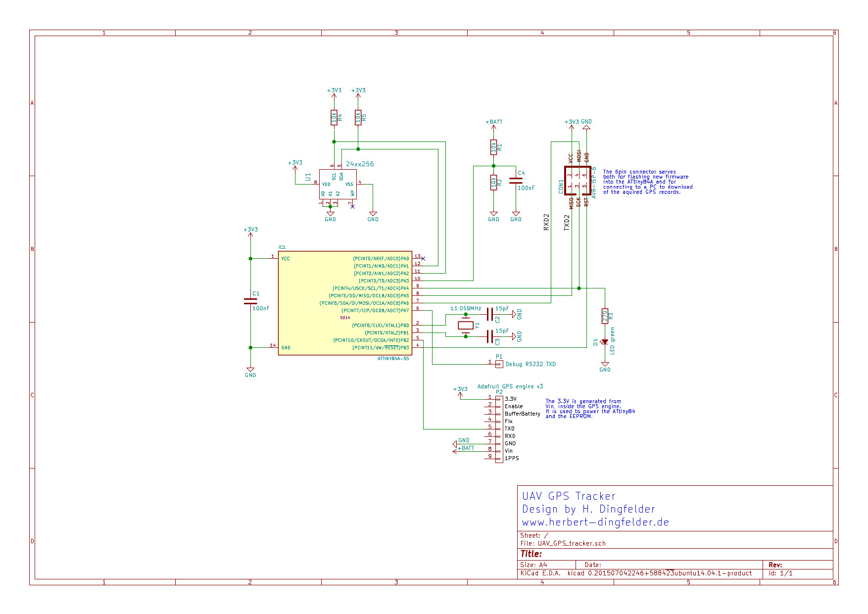Select the 24xx256 EEPROM U1 symbol
This screenshot has width=868, height=614.
coord(338,184)
